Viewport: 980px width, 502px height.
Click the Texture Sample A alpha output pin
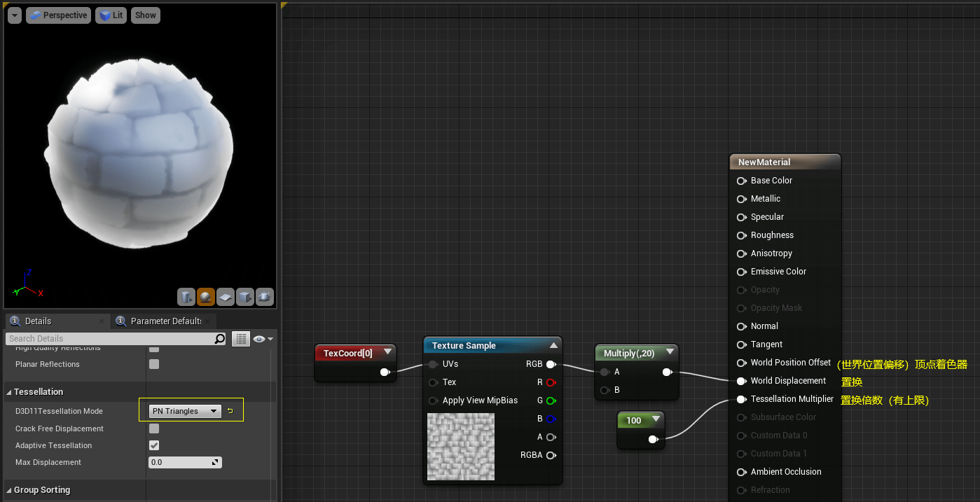[551, 437]
